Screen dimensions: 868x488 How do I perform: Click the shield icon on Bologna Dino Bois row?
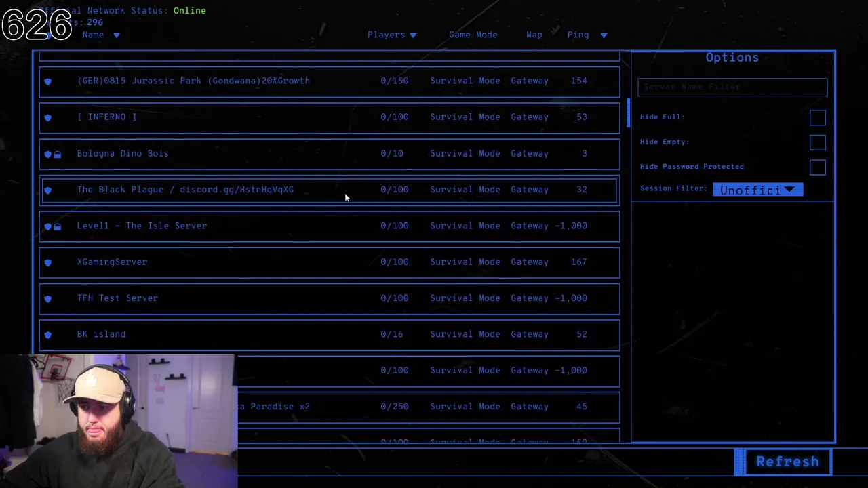point(47,154)
